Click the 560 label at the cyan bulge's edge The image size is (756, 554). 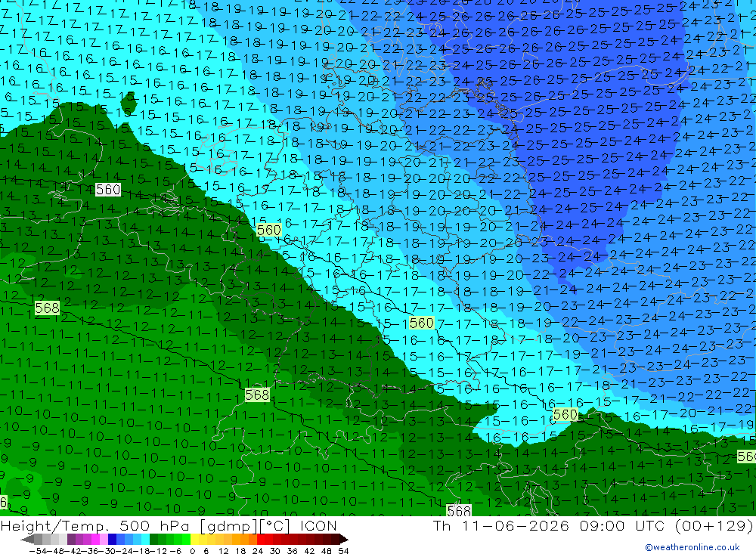[x=565, y=414]
